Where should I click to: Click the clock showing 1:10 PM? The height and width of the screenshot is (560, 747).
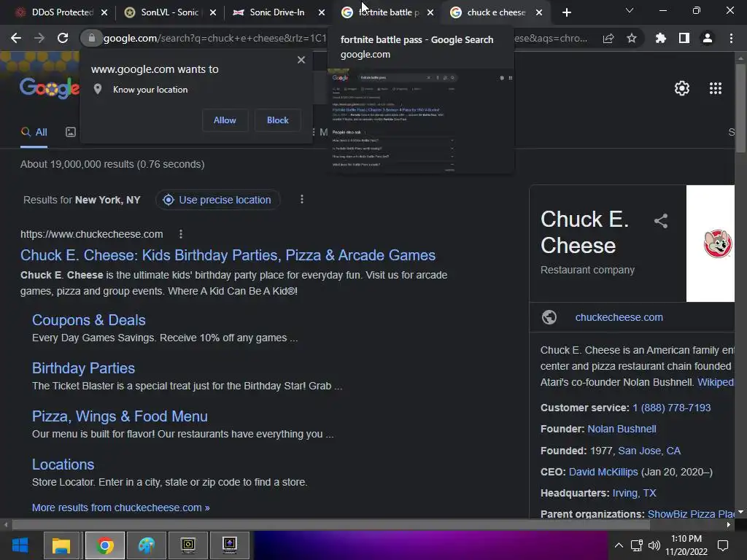[686, 539]
